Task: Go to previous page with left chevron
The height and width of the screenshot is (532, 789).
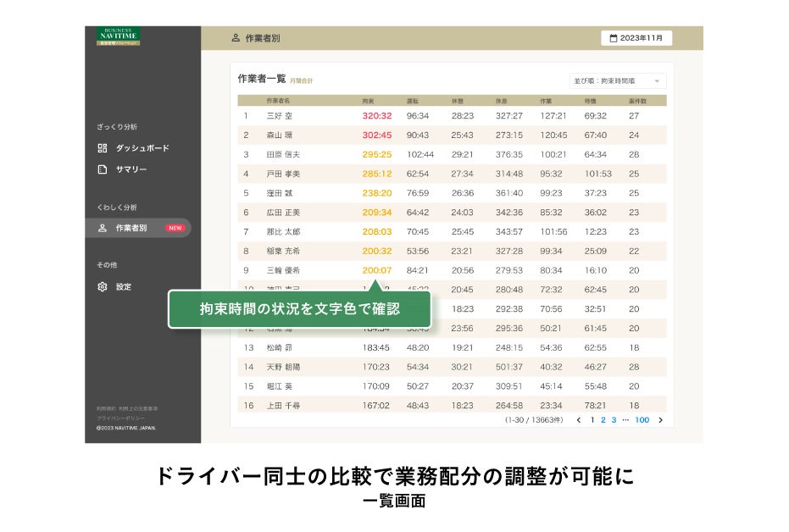Action: tap(579, 420)
